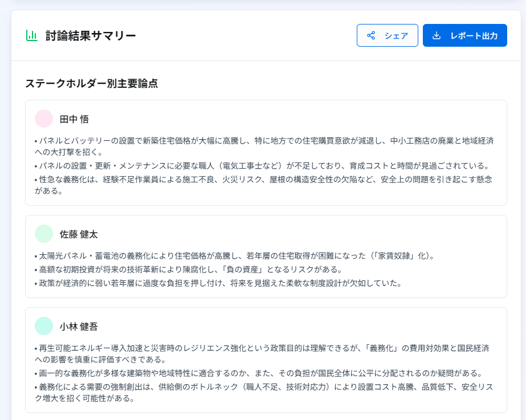
Task: Click the bullet starting 義務化による需要の強制創出
Action: coord(264,393)
